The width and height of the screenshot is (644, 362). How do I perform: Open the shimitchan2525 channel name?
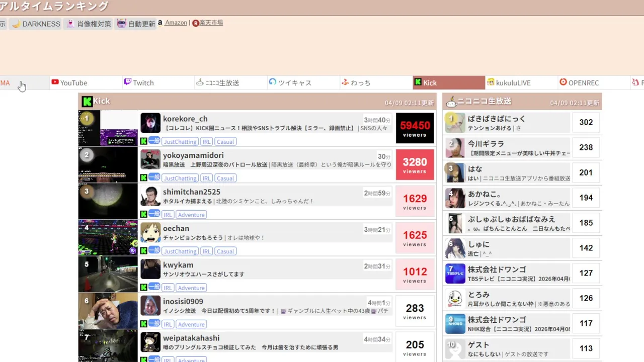(x=192, y=192)
